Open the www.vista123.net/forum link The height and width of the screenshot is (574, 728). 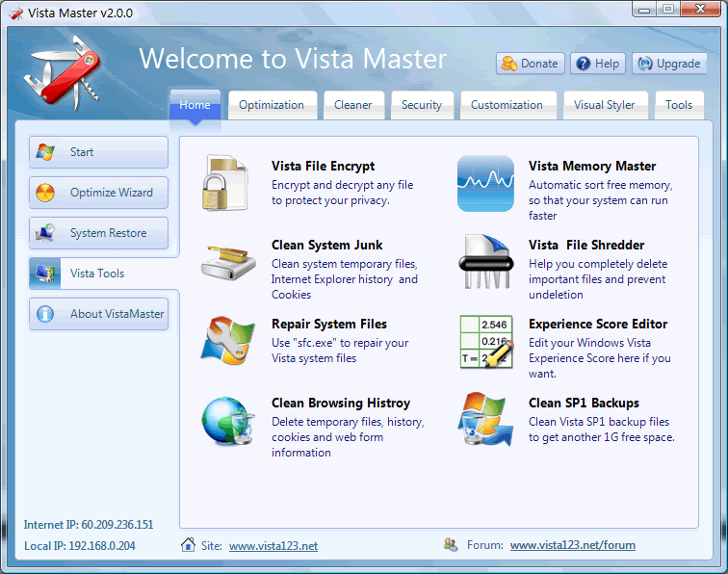[573, 545]
